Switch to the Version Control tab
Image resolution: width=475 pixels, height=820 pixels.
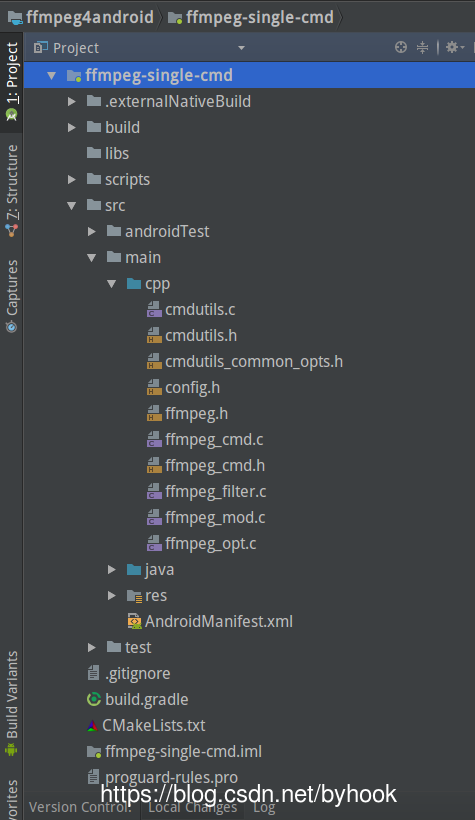pos(81,807)
